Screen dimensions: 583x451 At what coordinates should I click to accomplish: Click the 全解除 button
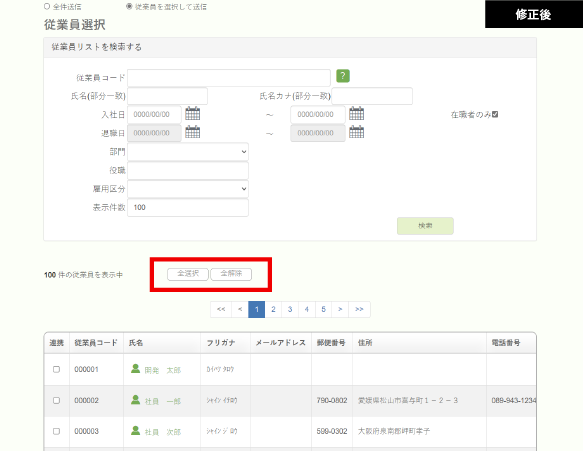click(231, 274)
